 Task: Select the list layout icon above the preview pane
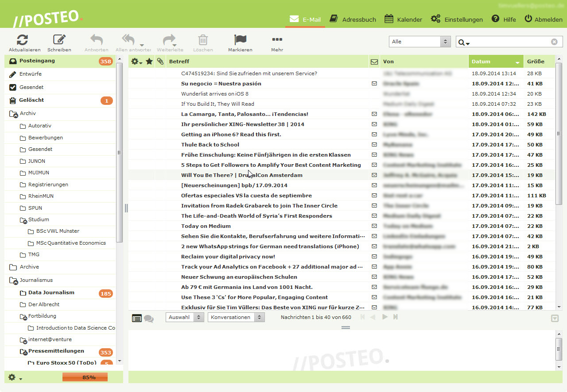(137, 317)
